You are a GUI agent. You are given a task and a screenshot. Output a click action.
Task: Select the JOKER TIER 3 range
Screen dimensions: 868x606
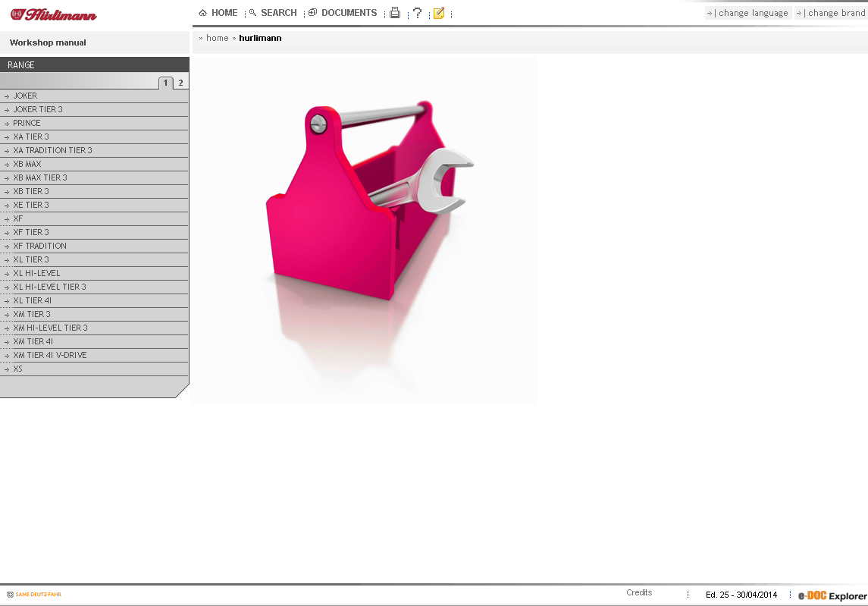(94, 110)
